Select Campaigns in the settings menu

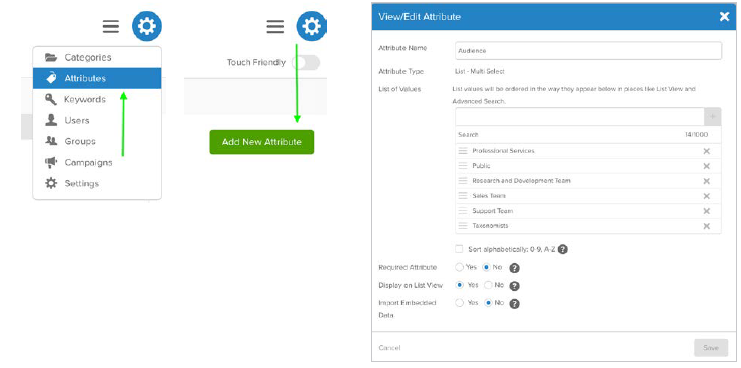coord(97,163)
